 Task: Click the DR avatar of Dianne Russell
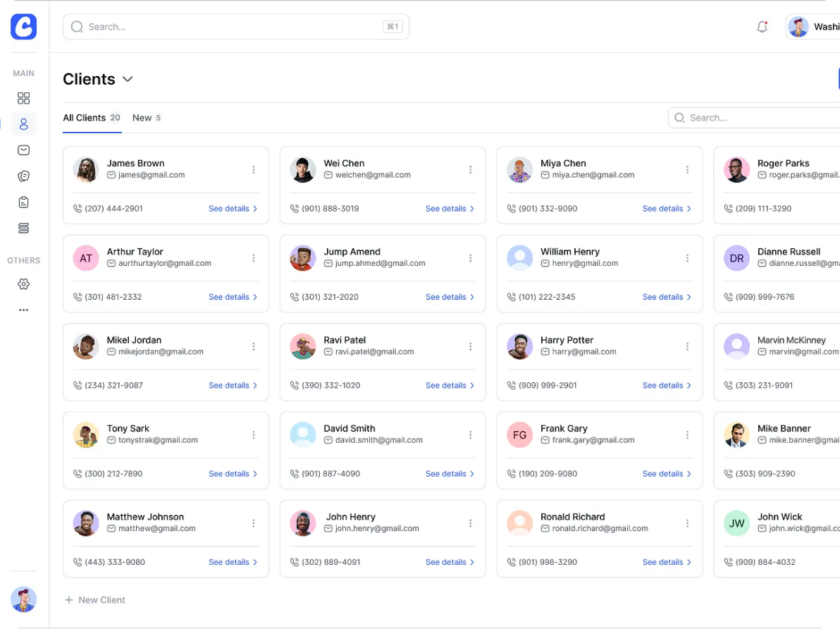tap(736, 259)
